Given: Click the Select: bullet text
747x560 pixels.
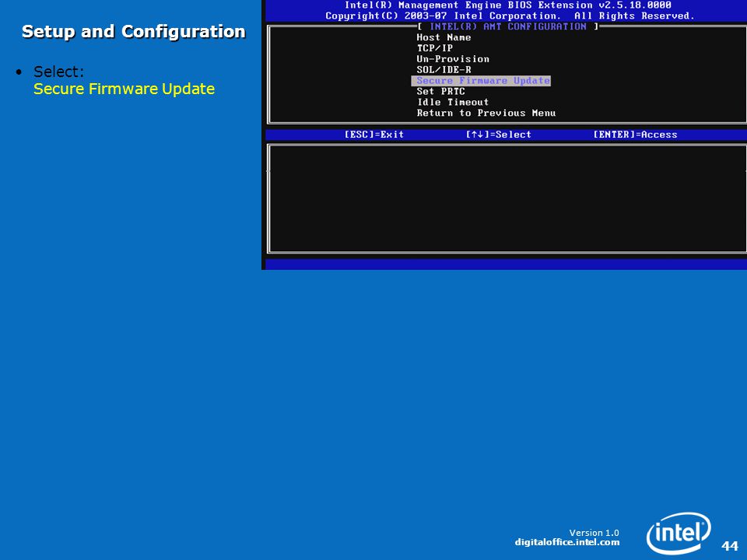Looking at the screenshot, I should tap(58, 72).
